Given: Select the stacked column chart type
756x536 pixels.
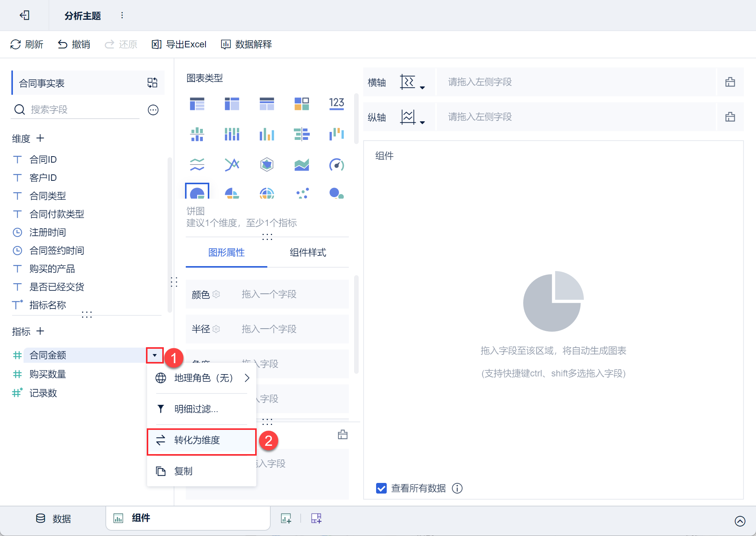Looking at the screenshot, I should pos(197,134).
